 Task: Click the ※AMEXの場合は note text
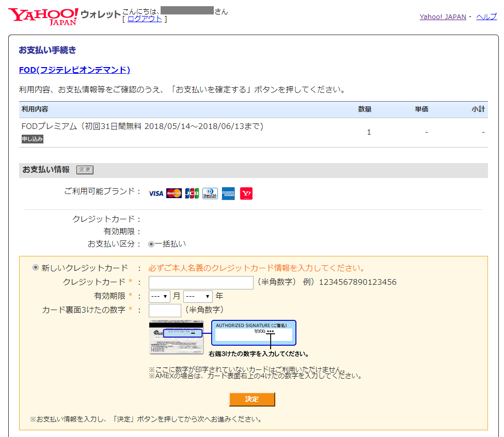[256, 376]
